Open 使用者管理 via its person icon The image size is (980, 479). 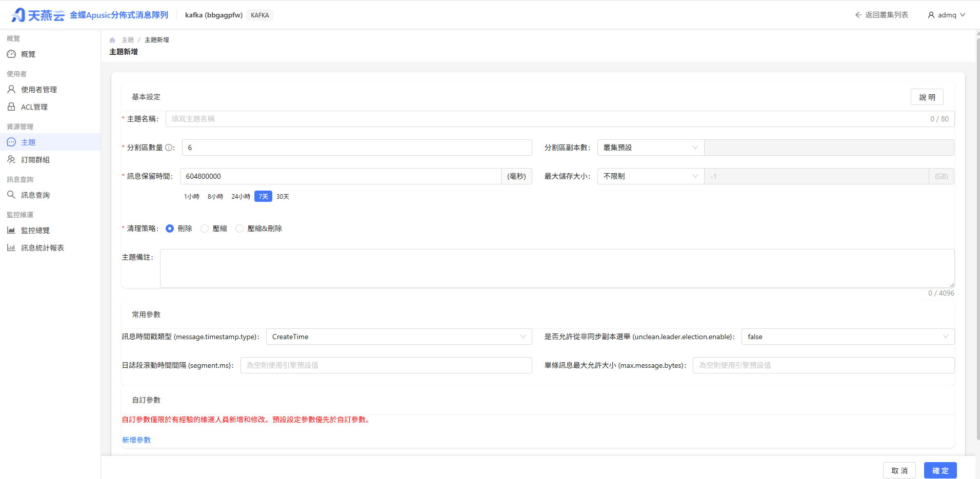pos(11,89)
